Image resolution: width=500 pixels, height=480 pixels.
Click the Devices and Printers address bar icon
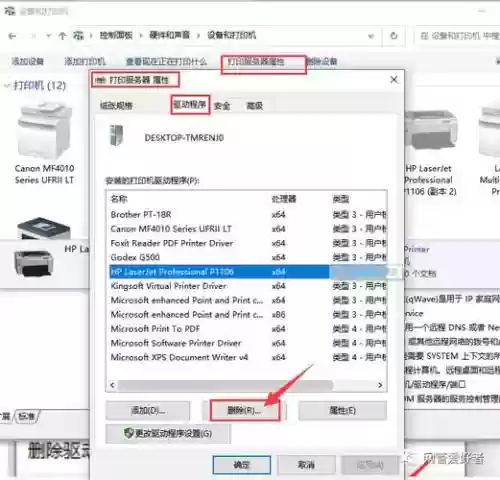79,35
